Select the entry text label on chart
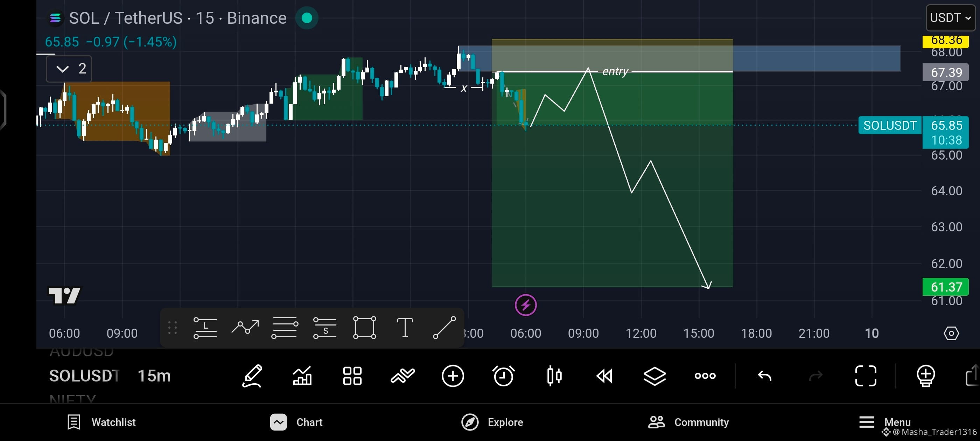980x441 pixels. point(615,71)
